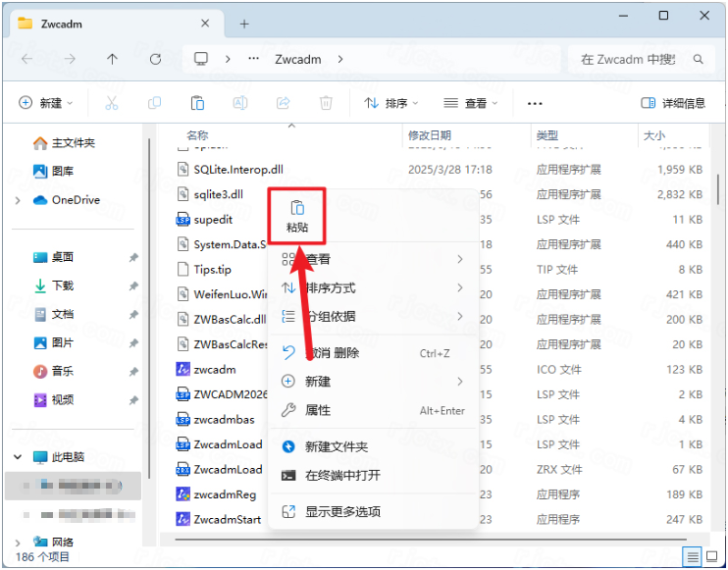The width and height of the screenshot is (728, 570).
Task: Open the View (查看) dropdown in toolbar
Action: click(x=471, y=103)
